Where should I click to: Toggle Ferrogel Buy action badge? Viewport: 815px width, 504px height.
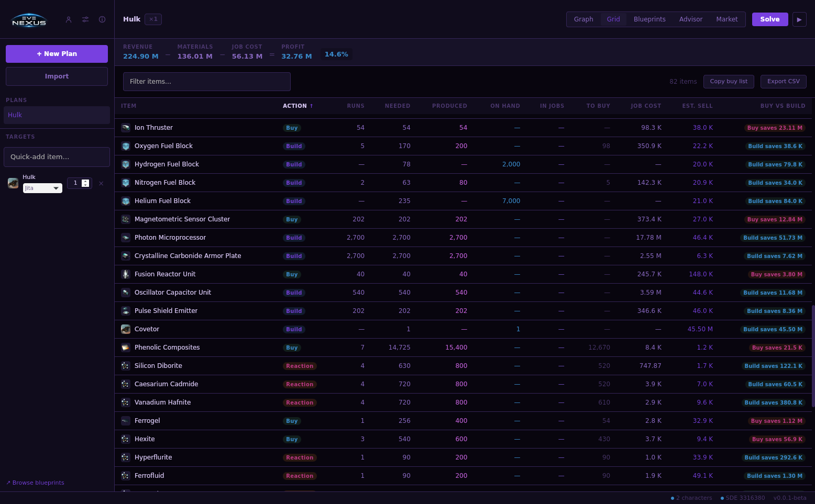292,421
